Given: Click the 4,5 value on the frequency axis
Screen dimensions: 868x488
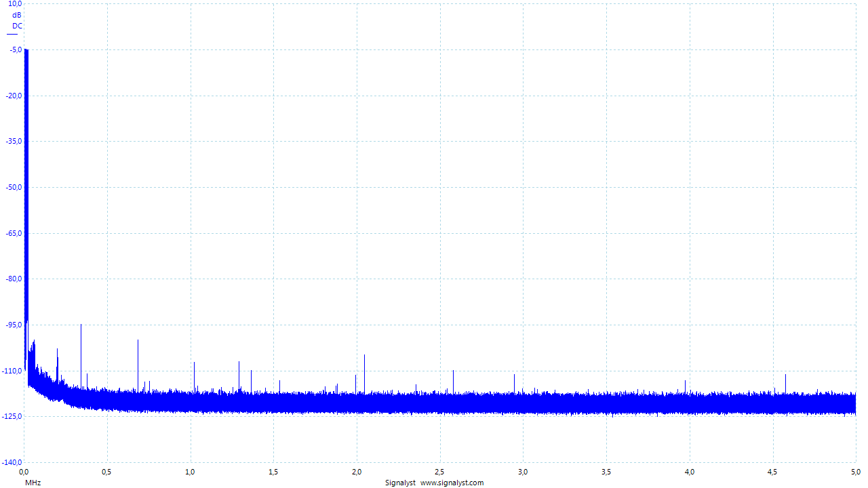Looking at the screenshot, I should click(772, 471).
